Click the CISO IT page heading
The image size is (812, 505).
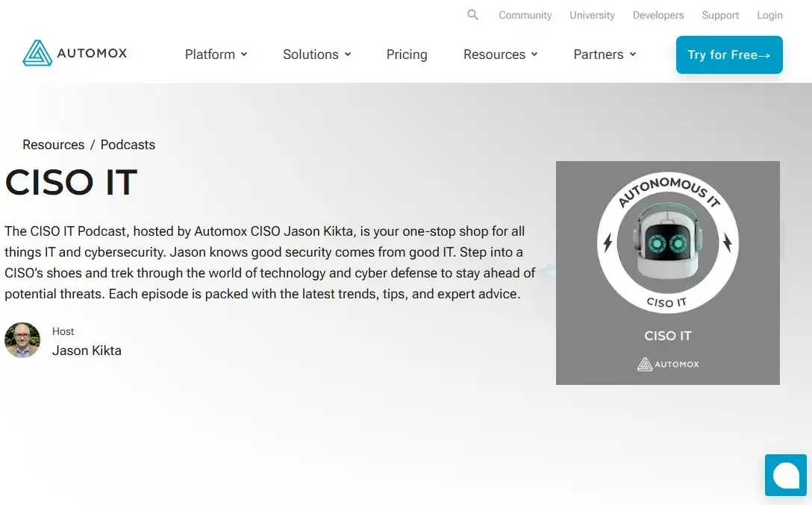pos(71,182)
